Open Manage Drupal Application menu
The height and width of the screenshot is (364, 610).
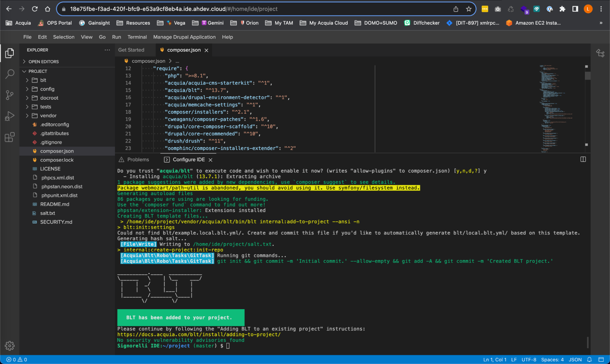184,37
